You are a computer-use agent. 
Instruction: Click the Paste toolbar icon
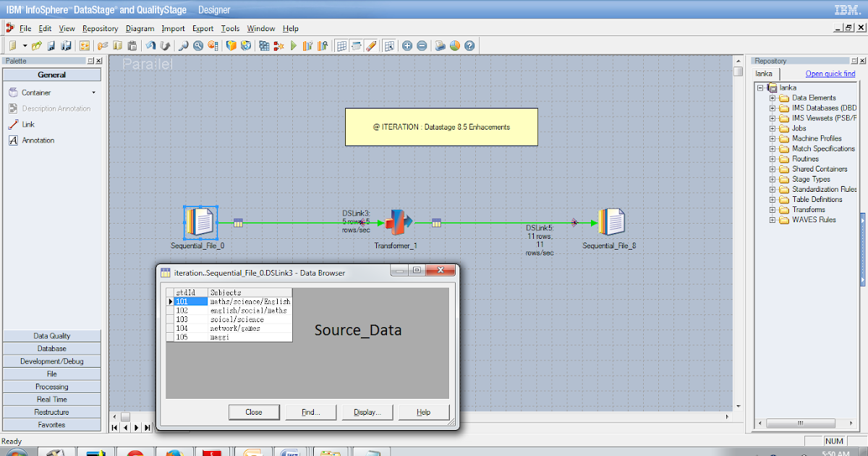132,45
